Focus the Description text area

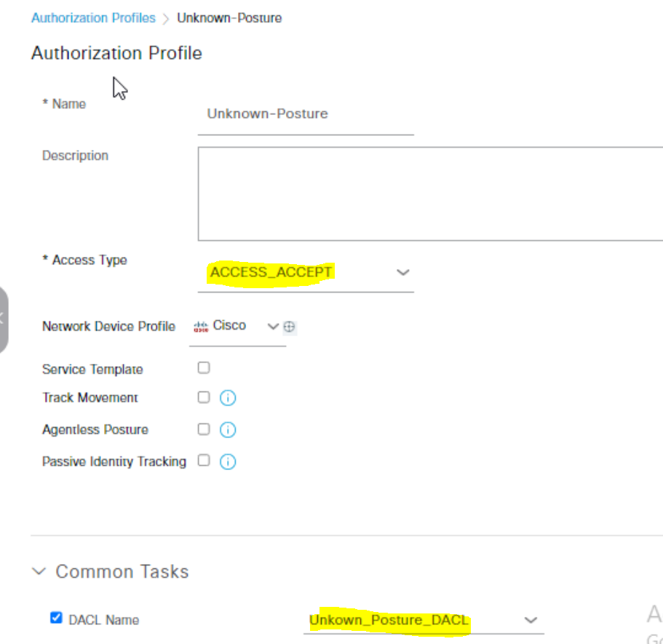429,194
